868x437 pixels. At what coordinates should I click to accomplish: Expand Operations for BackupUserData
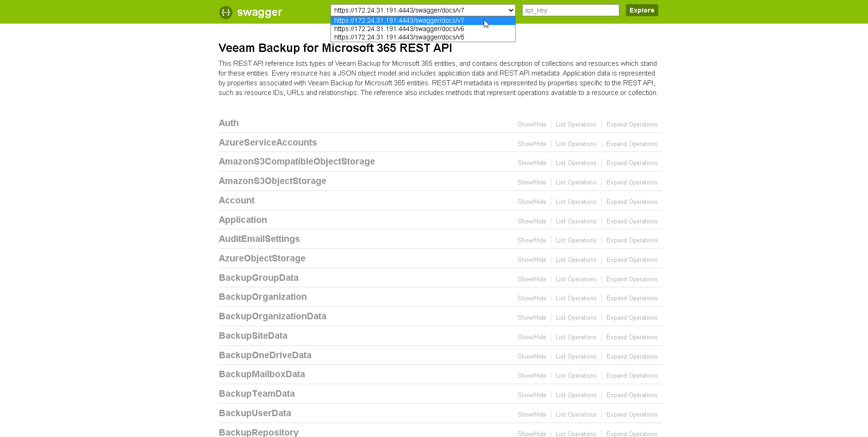pos(632,415)
